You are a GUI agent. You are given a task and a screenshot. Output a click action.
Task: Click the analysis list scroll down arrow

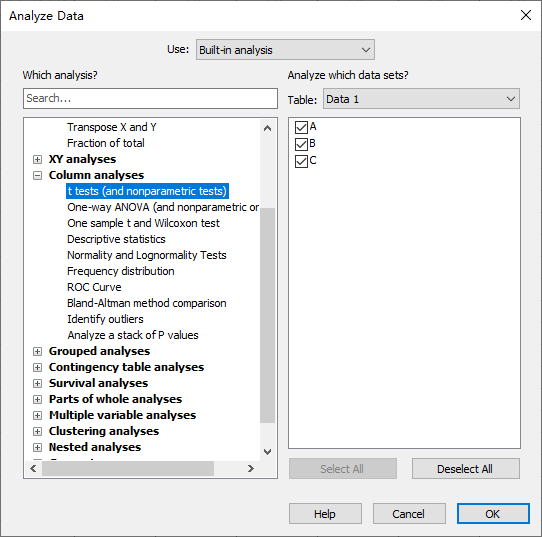point(267,452)
